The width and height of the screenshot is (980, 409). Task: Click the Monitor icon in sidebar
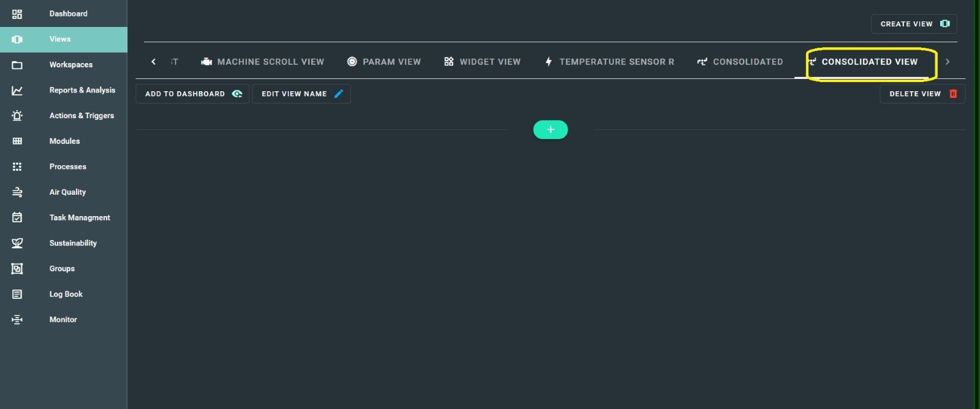click(x=17, y=320)
